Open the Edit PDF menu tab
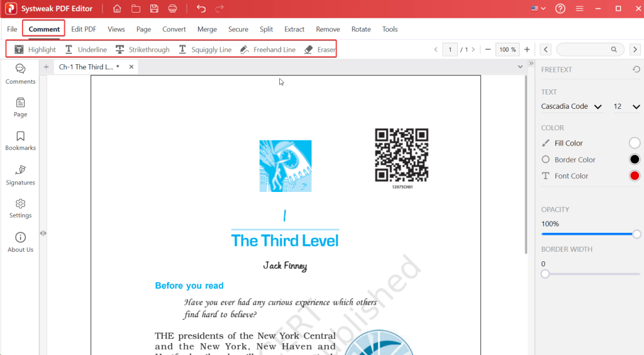Viewport: 644px width, 355px height. (x=84, y=29)
